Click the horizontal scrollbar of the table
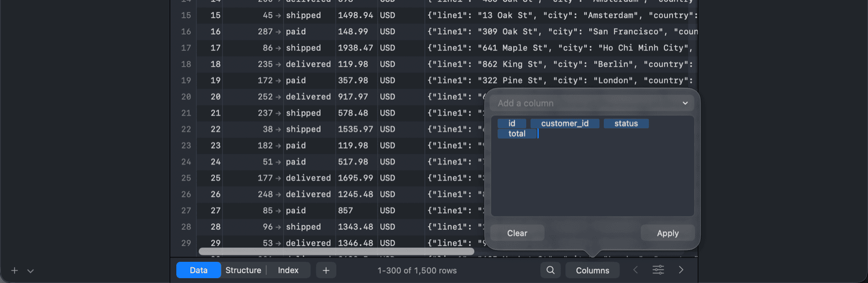 pyautogui.click(x=336, y=251)
